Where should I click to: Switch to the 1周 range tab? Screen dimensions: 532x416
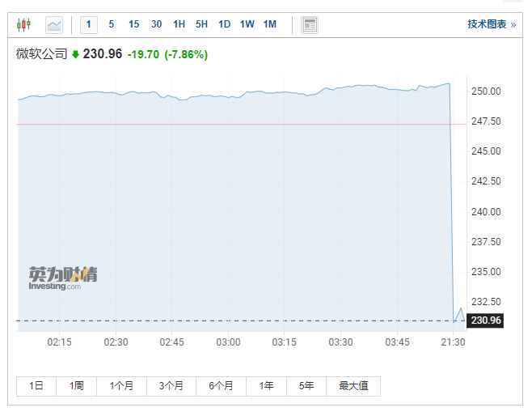77,386
